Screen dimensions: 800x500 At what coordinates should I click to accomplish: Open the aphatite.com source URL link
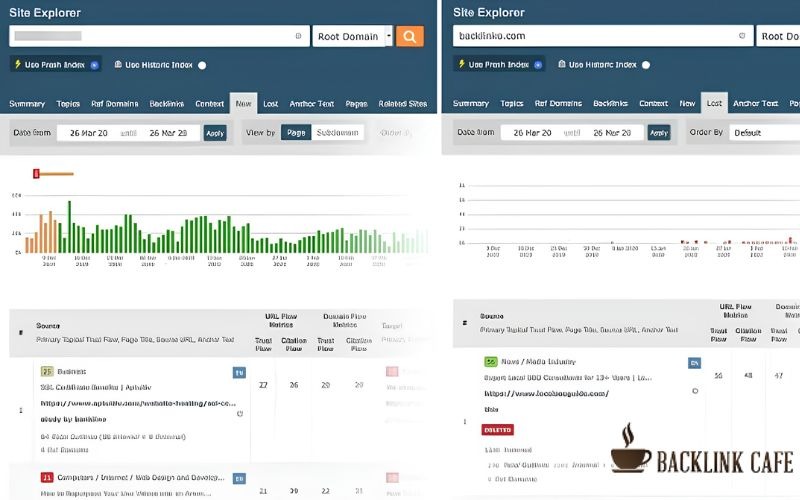pos(138,403)
